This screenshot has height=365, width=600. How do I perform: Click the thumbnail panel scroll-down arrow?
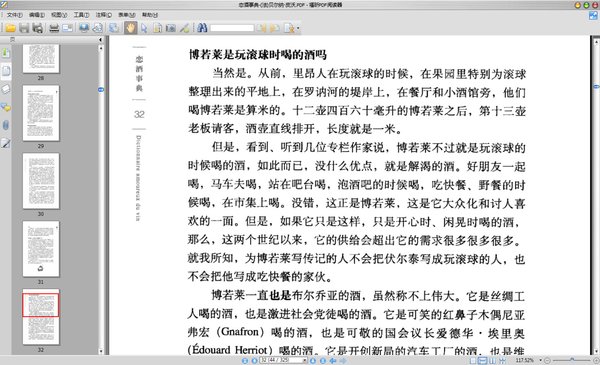tap(101, 351)
